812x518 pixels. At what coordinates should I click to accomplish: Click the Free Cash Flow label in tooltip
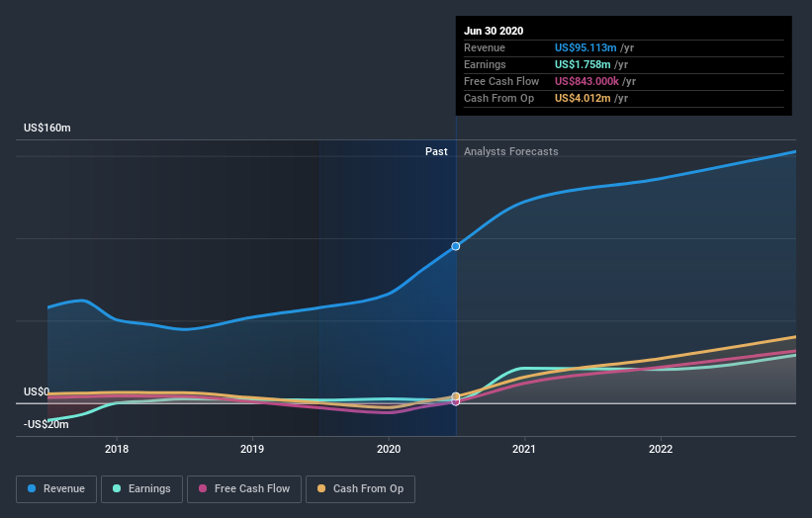[501, 81]
